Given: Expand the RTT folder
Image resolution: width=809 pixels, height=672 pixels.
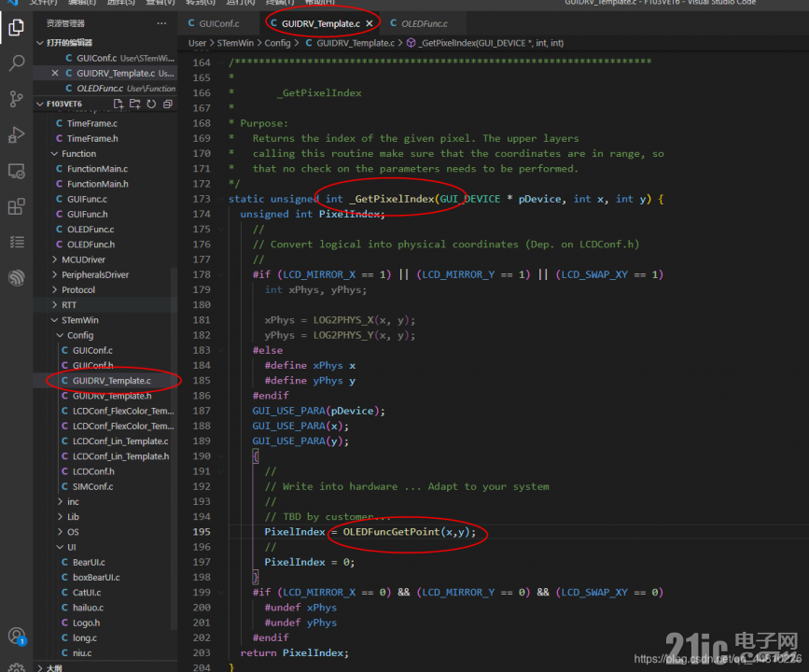Looking at the screenshot, I should 55,305.
